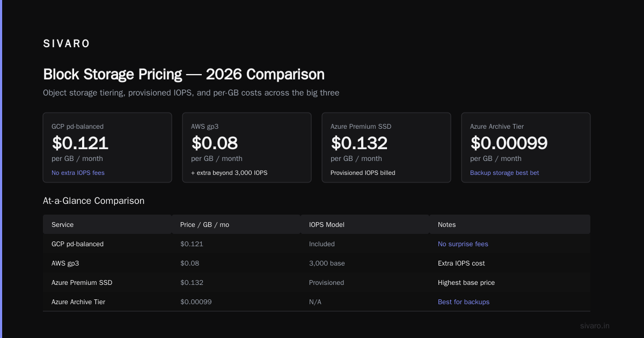Click the large $0.00099 price in Archive card
This screenshot has width=644, height=338.
tap(509, 143)
